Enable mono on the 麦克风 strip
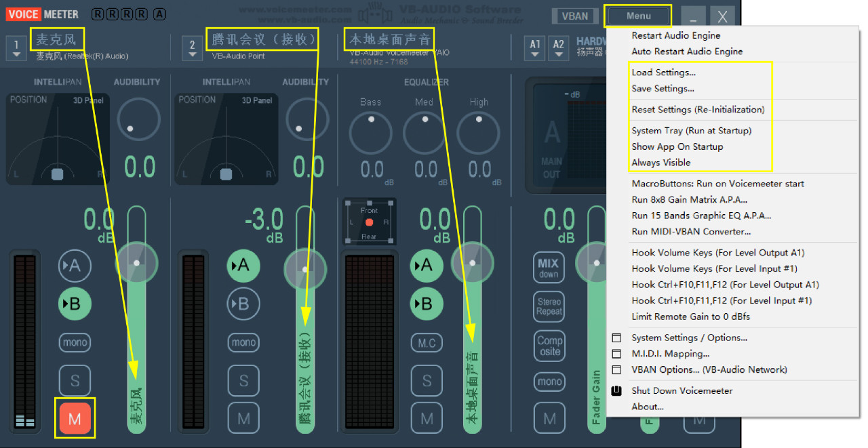The width and height of the screenshot is (868, 448). pos(75,342)
